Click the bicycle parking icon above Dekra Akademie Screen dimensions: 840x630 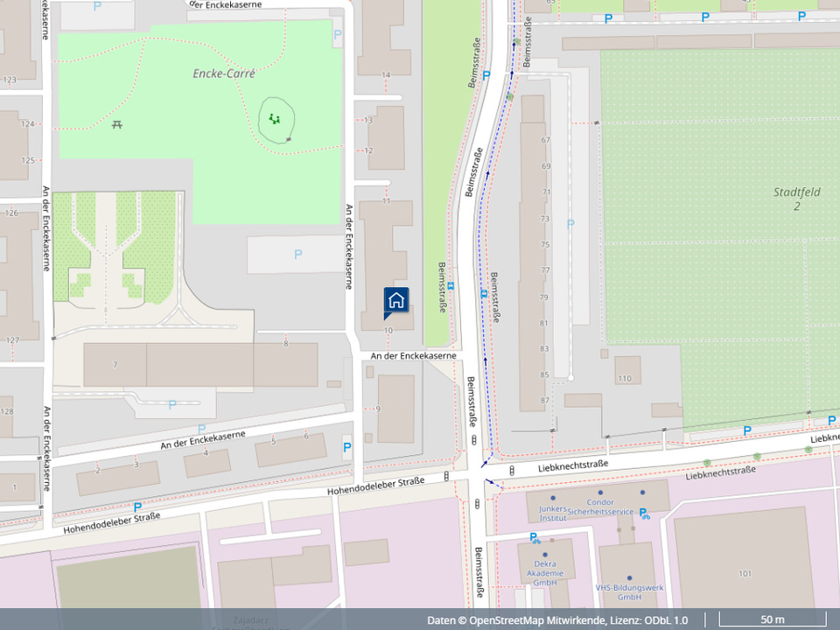[x=534, y=537]
